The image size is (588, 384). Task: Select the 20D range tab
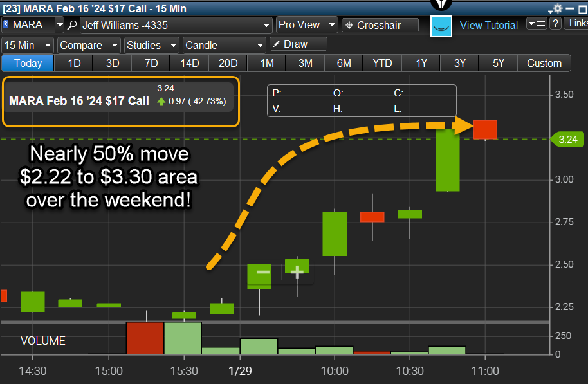[228, 63]
